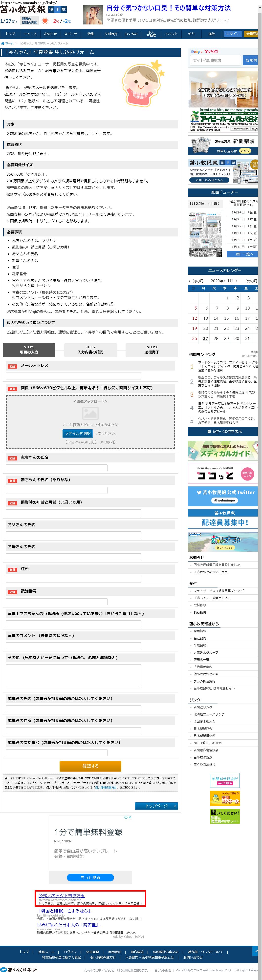
Task: Open the お問い合わせ footer link
Action: 193,958
